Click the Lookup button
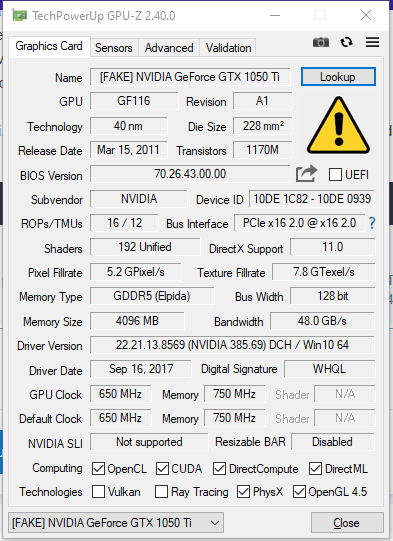Viewport: 393px width, 541px height. pos(338,77)
